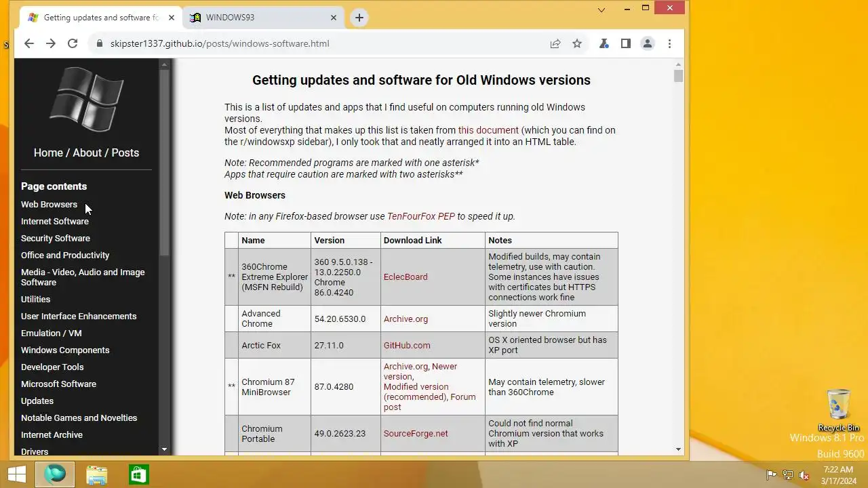Jump to Emulation / VM section
Screen dimensions: 868x488
pos(52,333)
